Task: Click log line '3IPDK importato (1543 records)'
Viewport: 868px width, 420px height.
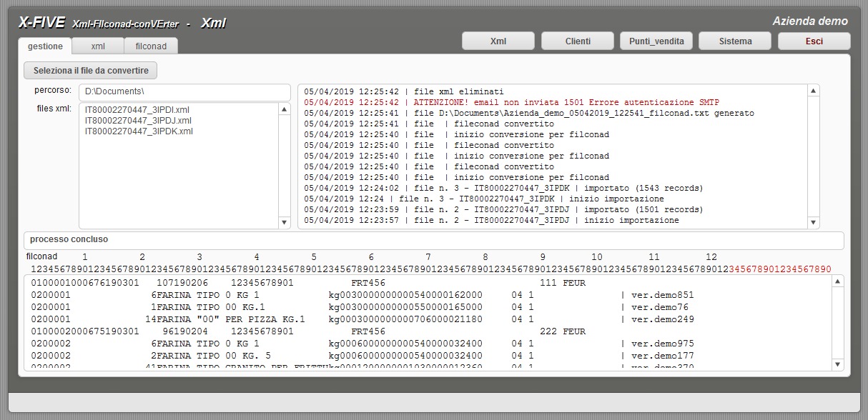Action: coord(503,188)
